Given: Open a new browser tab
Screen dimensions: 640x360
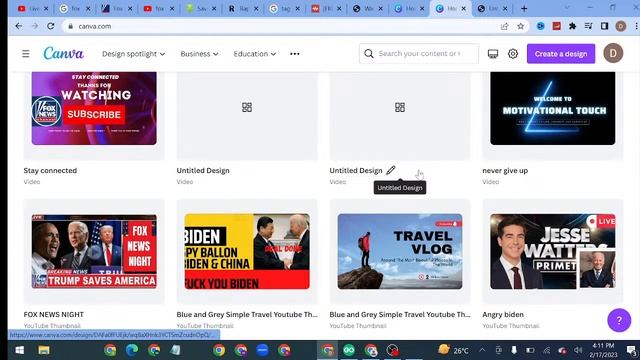Looking at the screenshot, I should click(524, 8).
